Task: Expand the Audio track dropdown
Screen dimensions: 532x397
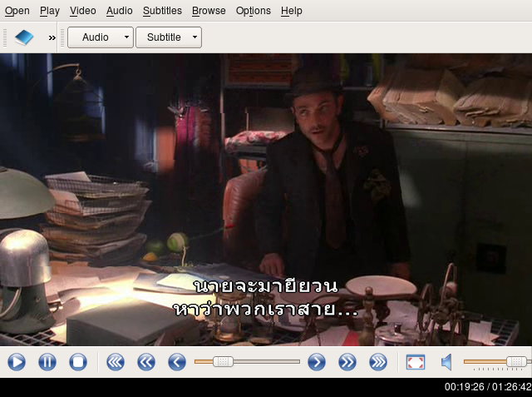Action: [x=101, y=37]
